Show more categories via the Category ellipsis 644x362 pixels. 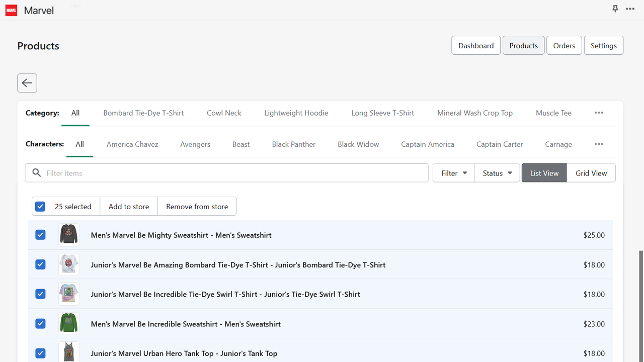point(599,113)
